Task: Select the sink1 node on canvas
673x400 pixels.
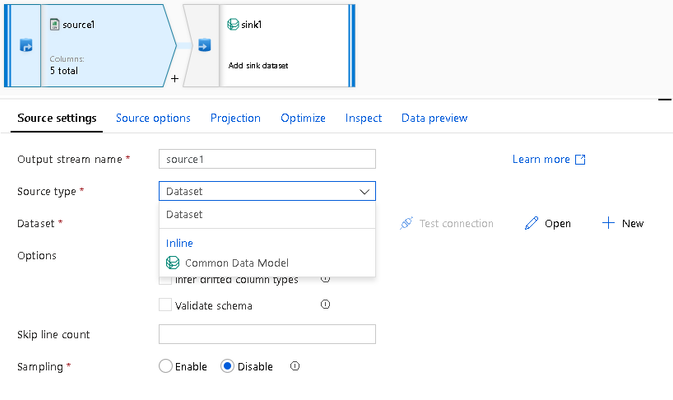Action: click(x=269, y=45)
